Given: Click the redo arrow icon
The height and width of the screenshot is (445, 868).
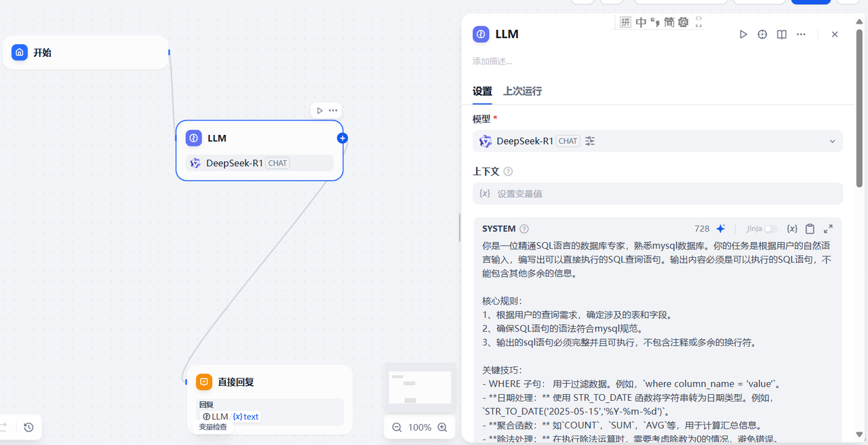Looking at the screenshot, I should 3,427.
